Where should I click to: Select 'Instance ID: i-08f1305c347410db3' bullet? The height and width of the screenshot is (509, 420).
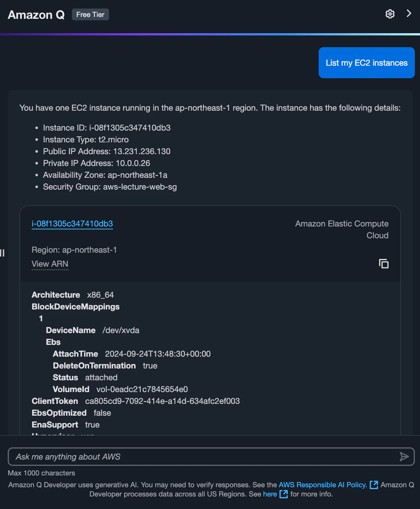pos(107,128)
